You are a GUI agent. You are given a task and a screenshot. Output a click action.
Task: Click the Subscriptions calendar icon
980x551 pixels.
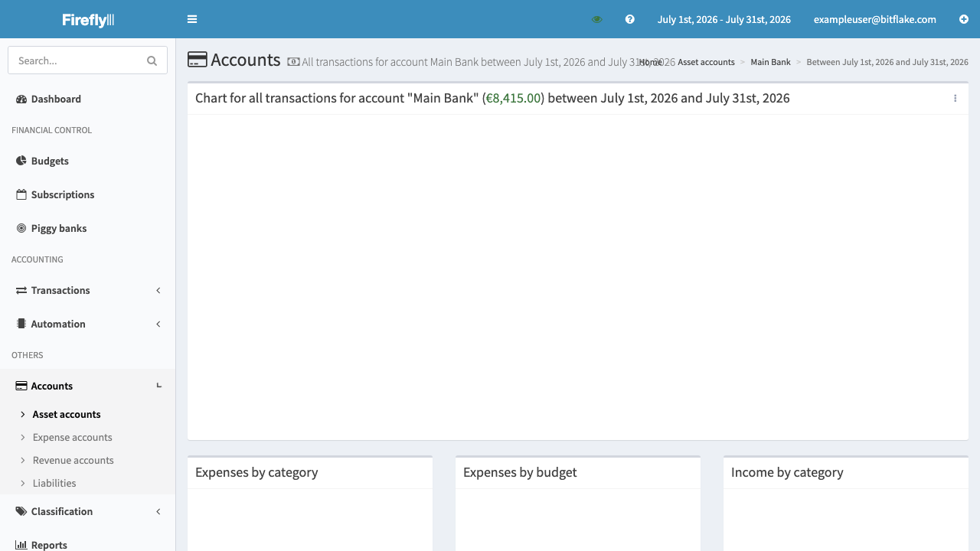(x=21, y=194)
